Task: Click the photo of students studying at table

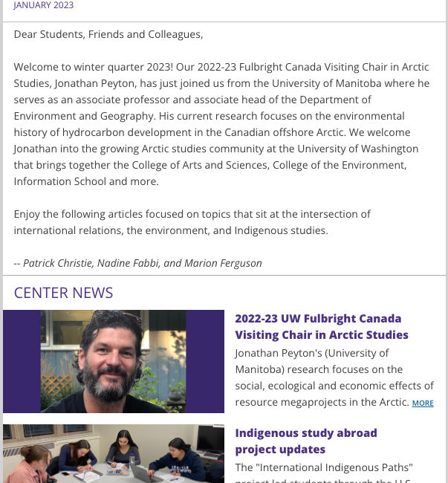Action: coord(114,454)
